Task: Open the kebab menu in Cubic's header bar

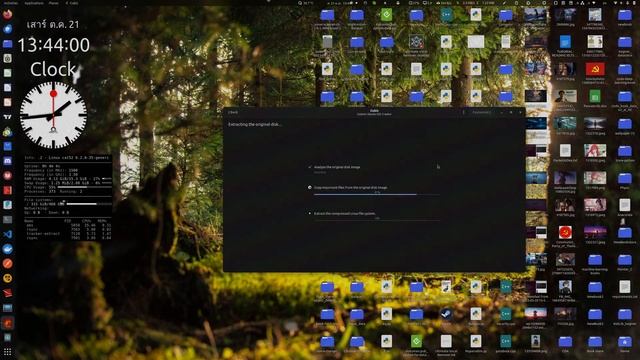Action: 463,112
